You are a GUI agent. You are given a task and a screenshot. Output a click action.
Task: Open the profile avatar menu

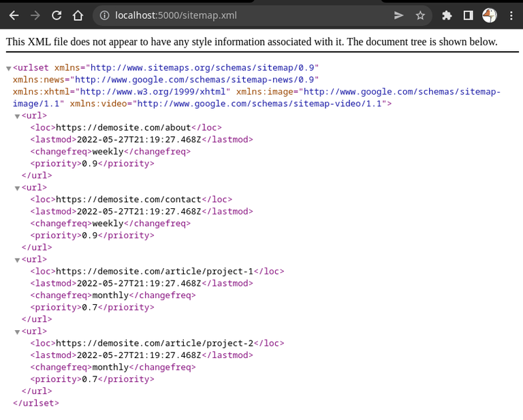pos(490,16)
